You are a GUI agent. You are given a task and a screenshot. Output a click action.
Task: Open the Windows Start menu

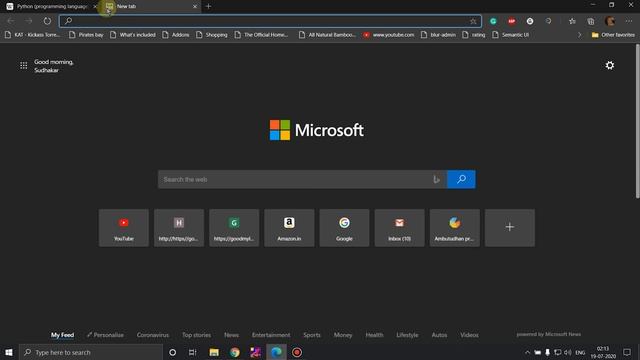(x=9, y=352)
